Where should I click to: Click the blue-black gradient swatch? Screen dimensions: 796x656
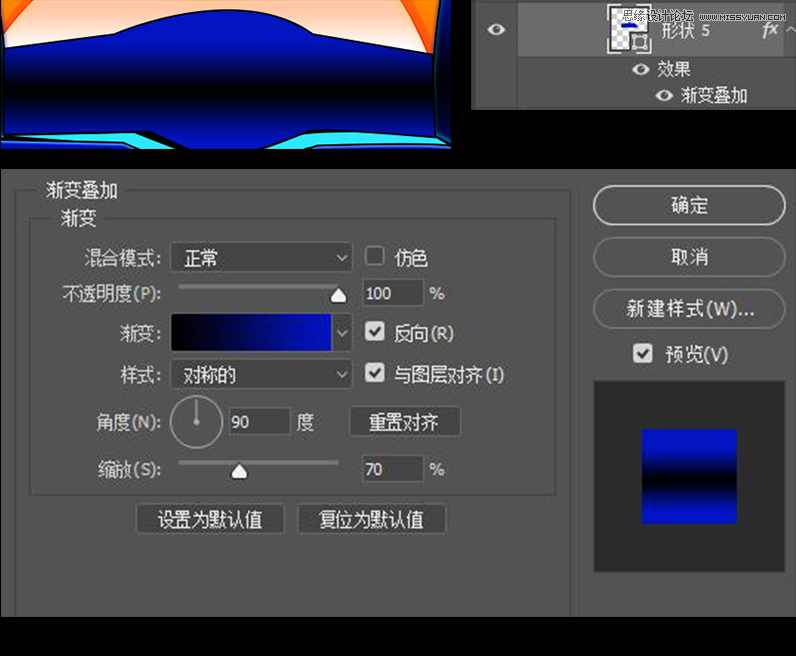pos(251,333)
